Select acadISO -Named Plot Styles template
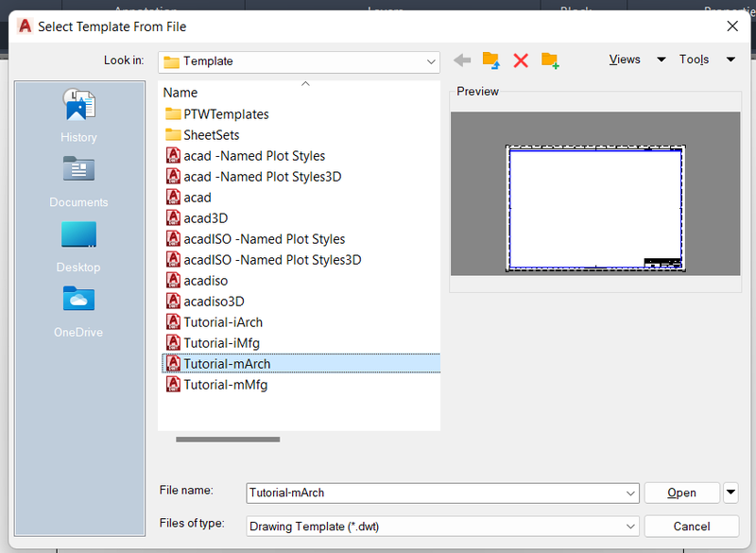The width and height of the screenshot is (756, 553). tap(265, 238)
